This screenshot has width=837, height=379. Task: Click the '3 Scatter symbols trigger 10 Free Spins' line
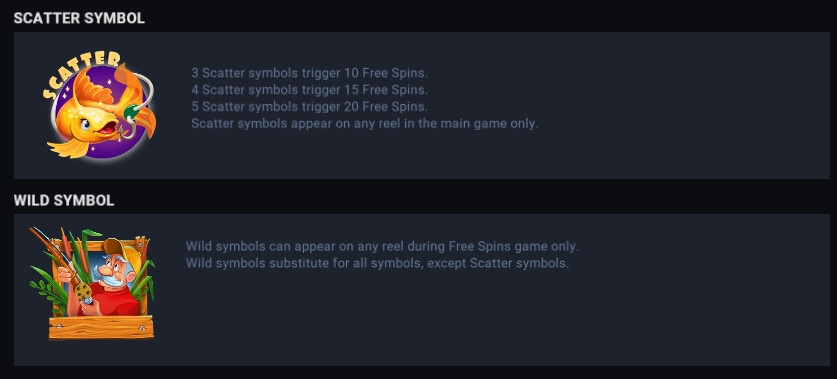[310, 73]
